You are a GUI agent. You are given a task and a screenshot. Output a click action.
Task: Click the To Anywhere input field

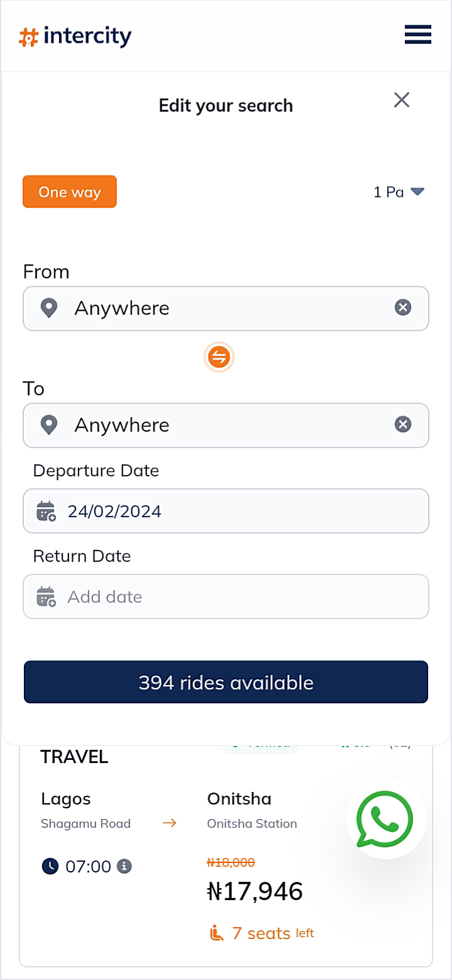point(226,425)
